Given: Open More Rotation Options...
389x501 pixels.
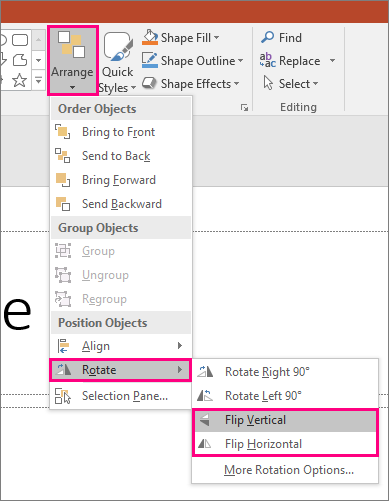Looking at the screenshot, I should 285,470.
